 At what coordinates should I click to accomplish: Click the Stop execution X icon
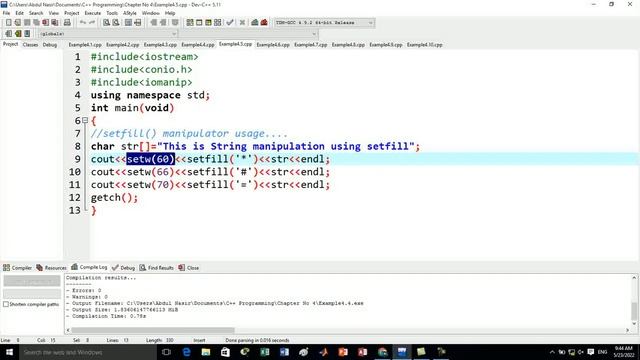click(x=242, y=22)
